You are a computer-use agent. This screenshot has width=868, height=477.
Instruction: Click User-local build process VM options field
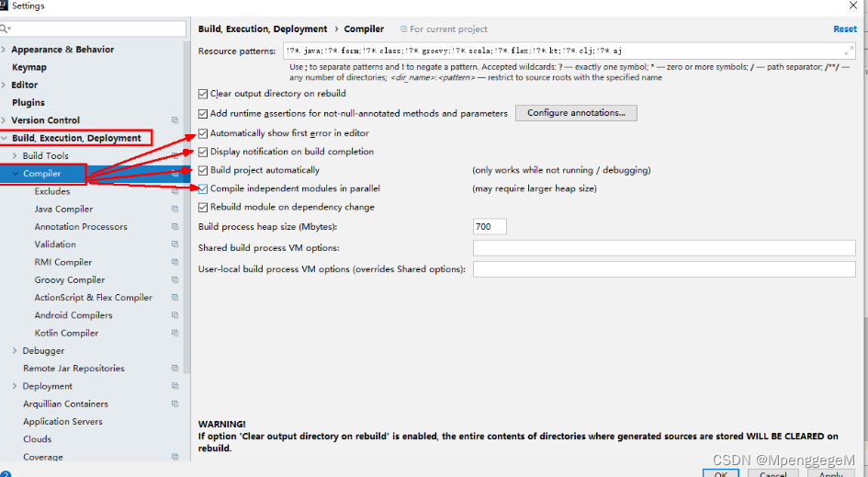point(664,269)
